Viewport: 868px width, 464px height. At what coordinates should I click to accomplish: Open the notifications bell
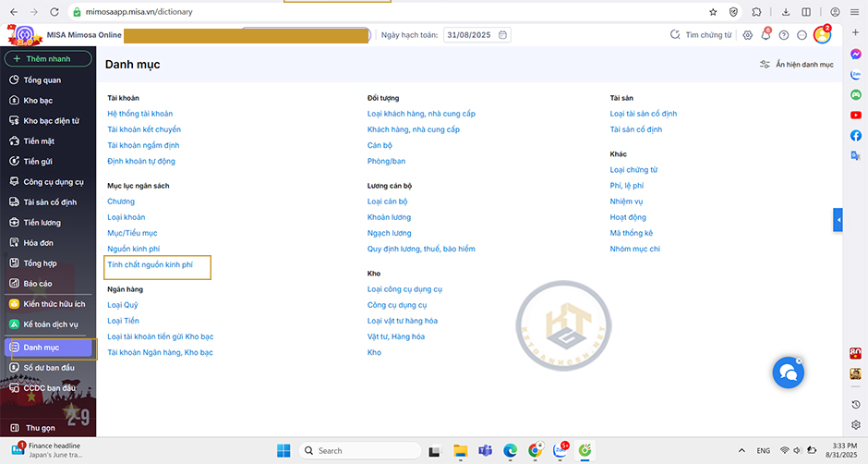(x=766, y=35)
